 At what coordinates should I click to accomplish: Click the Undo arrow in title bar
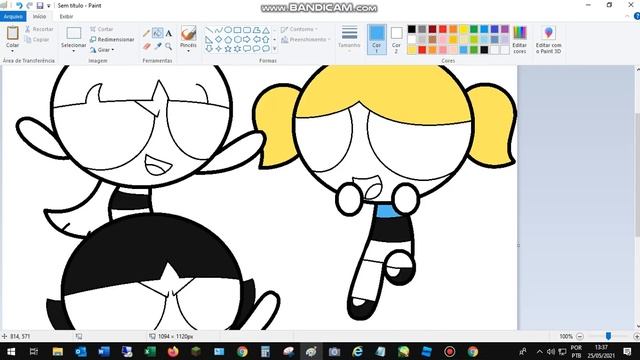pyautogui.click(x=19, y=6)
